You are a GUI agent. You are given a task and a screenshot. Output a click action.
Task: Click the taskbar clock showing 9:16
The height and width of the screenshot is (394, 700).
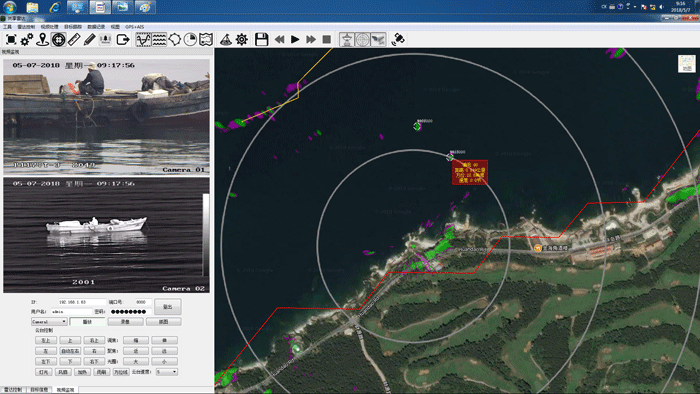[x=680, y=7]
